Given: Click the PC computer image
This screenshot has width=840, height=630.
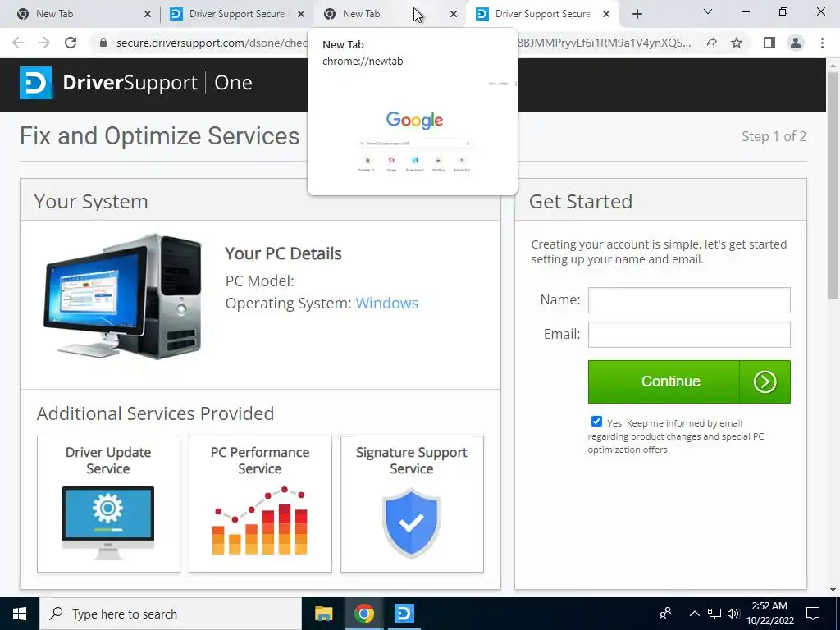Looking at the screenshot, I should [x=123, y=296].
